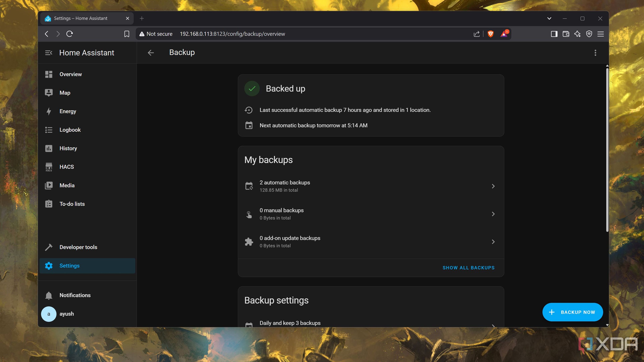Click the Settings gear icon

[49, 266]
